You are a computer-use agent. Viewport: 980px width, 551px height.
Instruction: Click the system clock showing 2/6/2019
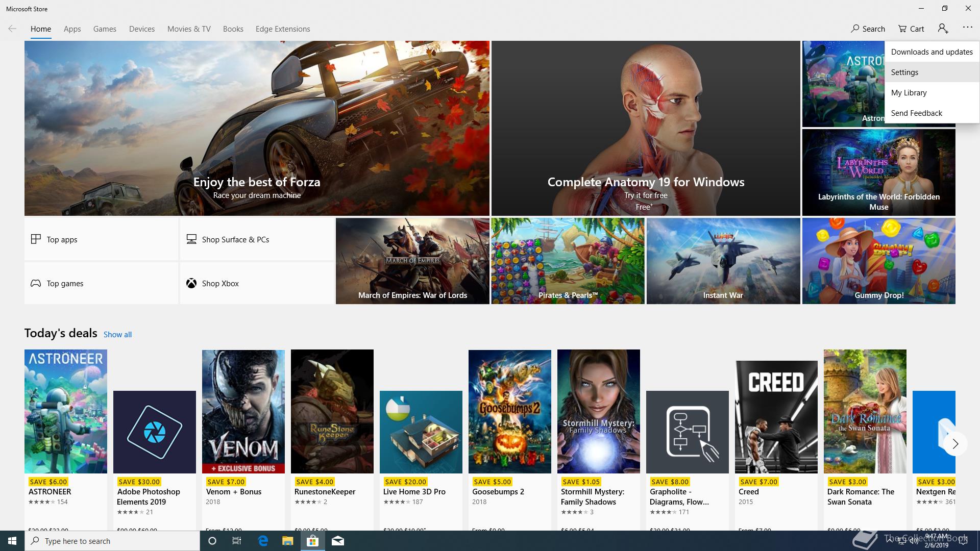(937, 541)
